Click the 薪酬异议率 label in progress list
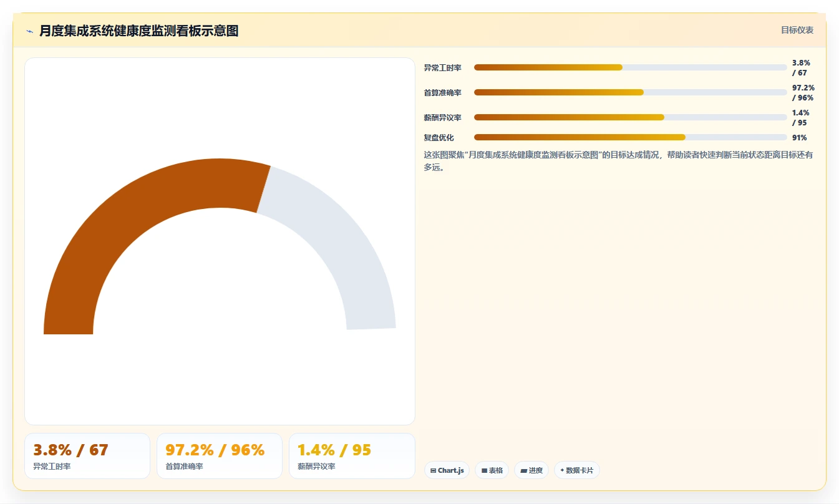This screenshot has width=839, height=504. coord(443,117)
